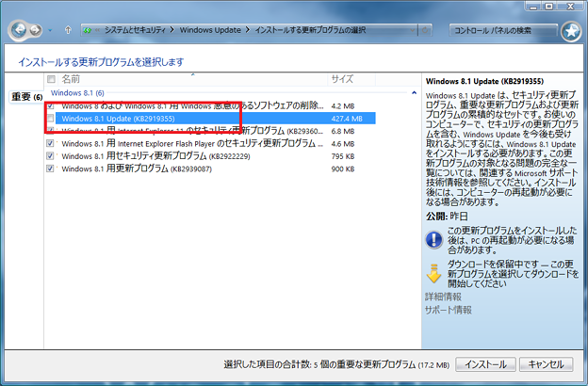
Task: Toggle checkbox for Internet Explorer Flash Player update
Action: coord(50,143)
